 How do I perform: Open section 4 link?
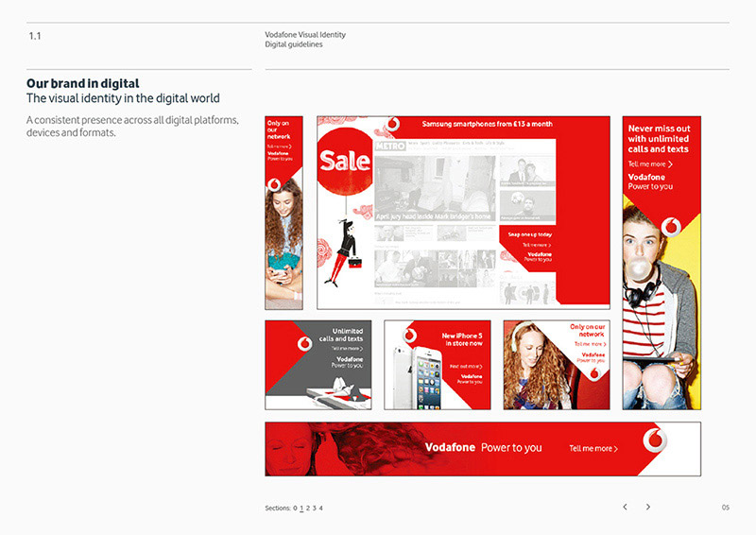320,508
